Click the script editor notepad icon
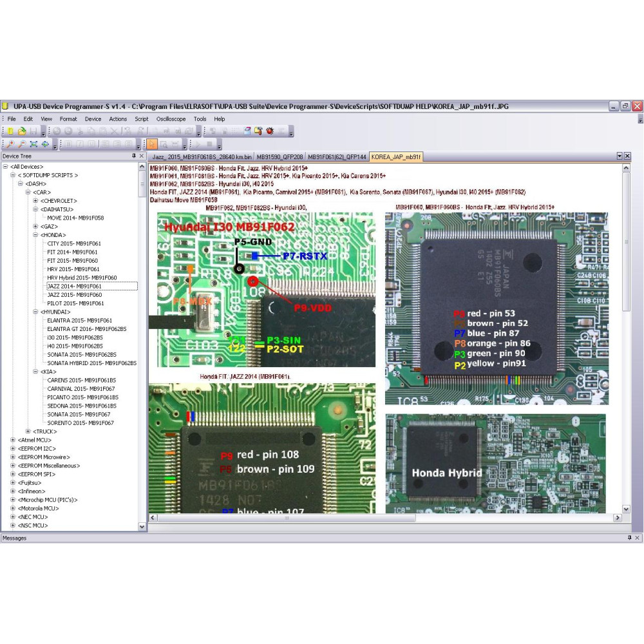The width and height of the screenshot is (644, 644). coord(247,131)
